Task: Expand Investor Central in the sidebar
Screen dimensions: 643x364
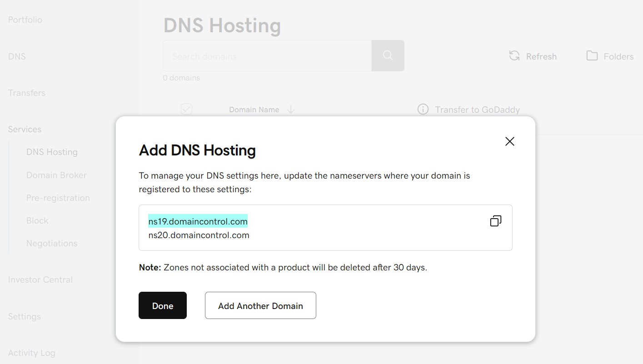Action: tap(40, 279)
